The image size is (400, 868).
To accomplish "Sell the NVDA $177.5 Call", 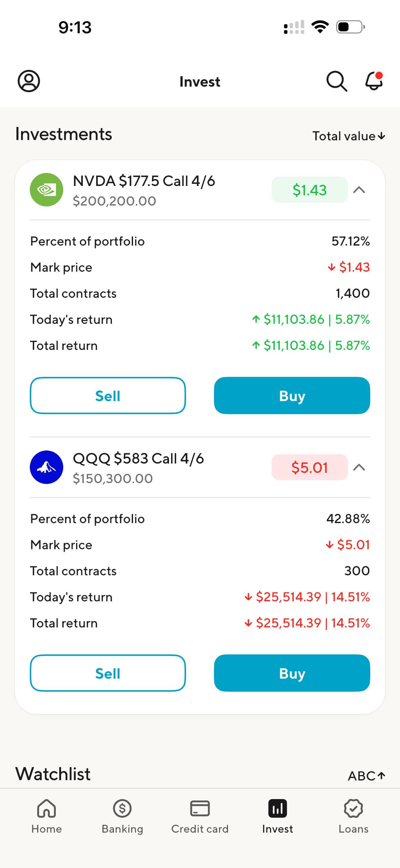I will [x=108, y=396].
